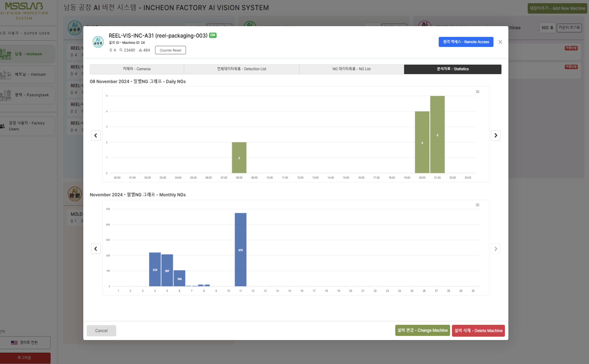The height and width of the screenshot is (364, 589).
Task: Select Pyeongtaek factory in sidebar
Action: pos(27,95)
